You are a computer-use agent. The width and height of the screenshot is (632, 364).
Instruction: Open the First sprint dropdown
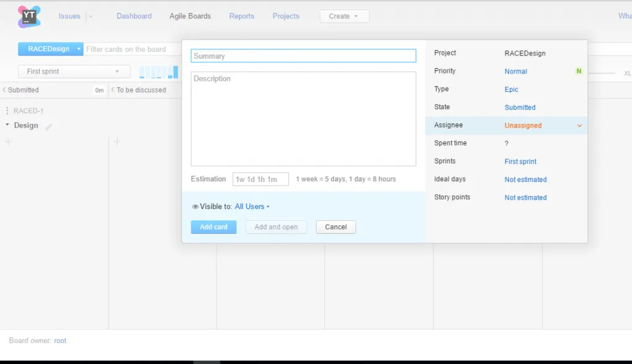73,71
